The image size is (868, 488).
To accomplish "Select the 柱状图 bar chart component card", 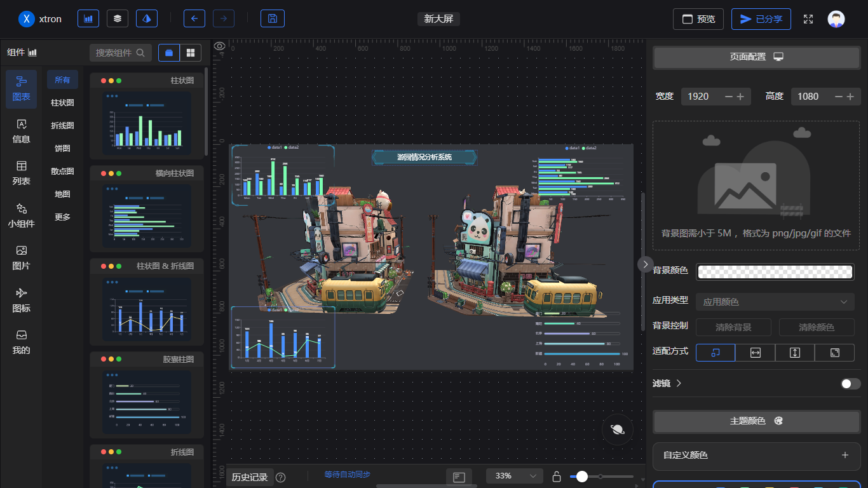I will (147, 116).
